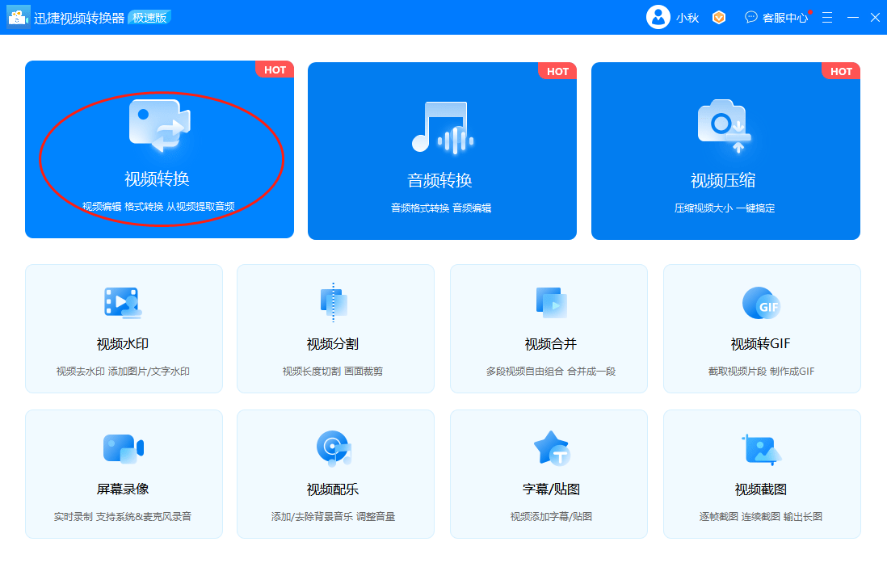Click HOT tag on 视频压缩 card
The width and height of the screenshot is (887, 588).
pos(841,71)
